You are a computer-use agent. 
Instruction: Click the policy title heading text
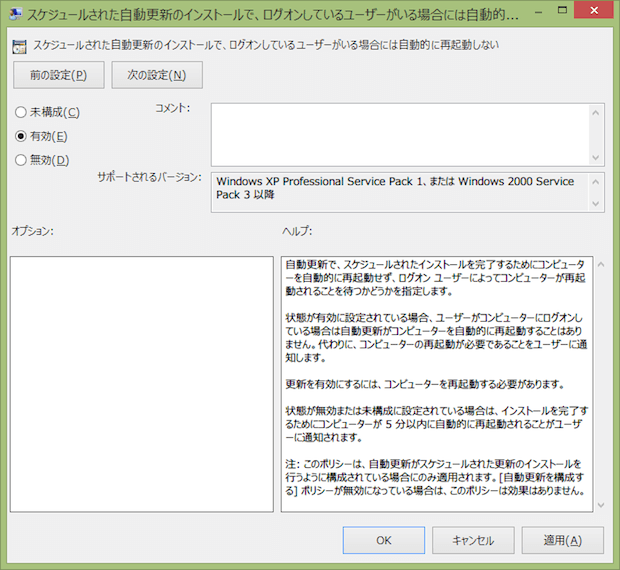pyautogui.click(x=266, y=45)
